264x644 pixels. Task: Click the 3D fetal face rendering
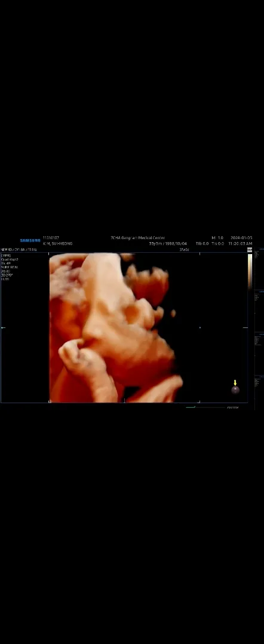pos(116,327)
